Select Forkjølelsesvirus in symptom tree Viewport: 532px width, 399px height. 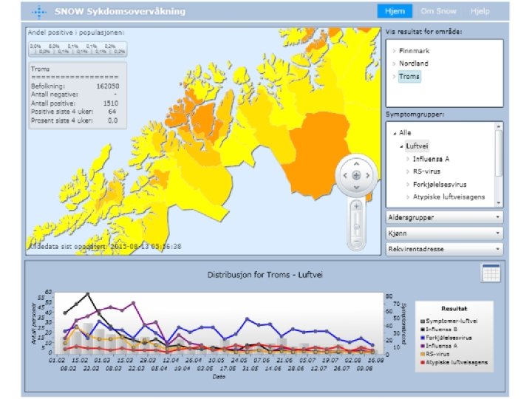point(440,185)
